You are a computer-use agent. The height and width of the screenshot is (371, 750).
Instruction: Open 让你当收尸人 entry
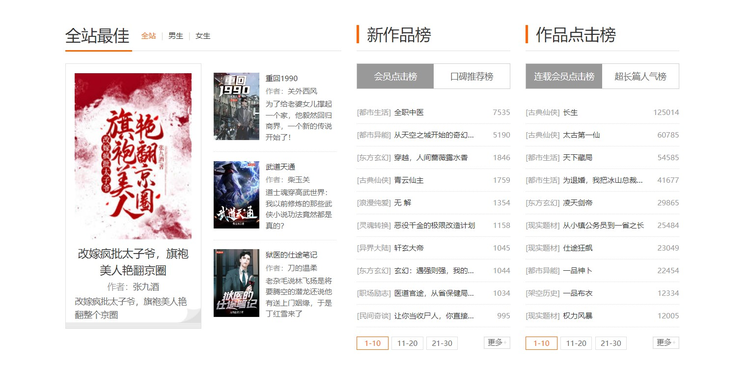pyautogui.click(x=434, y=316)
